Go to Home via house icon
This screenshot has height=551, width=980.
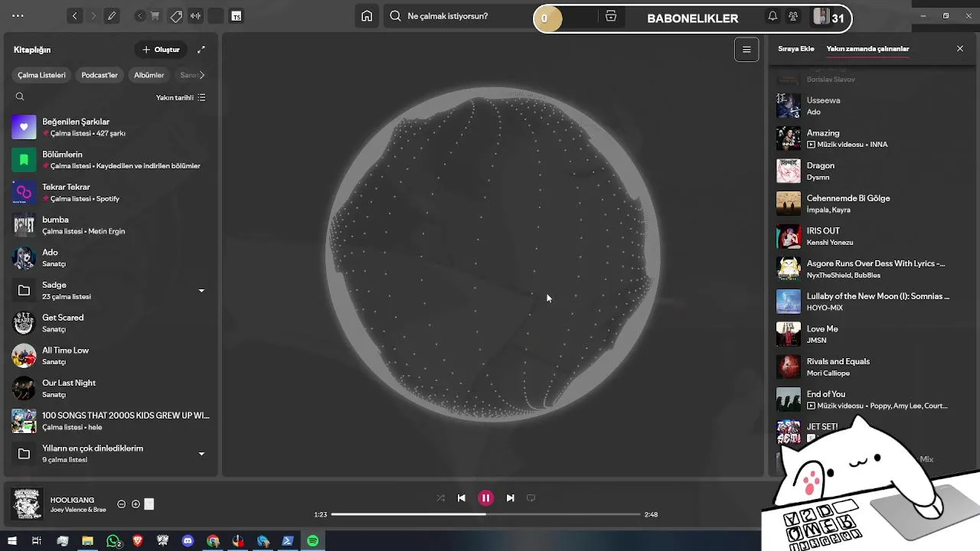367,16
